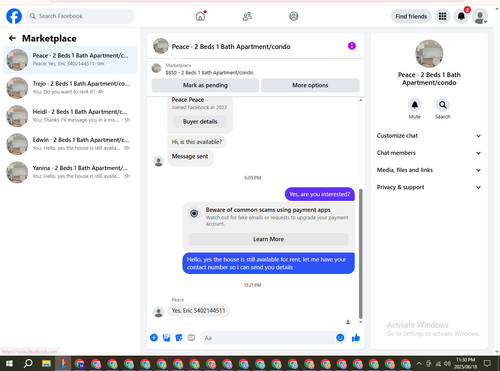Screen dimensions: 500x371
Task: Click More options button
Action: pos(310,85)
